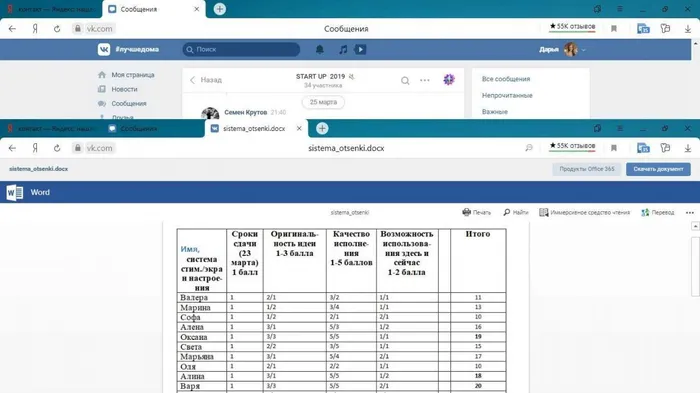Open Семен Крутов sender name
This screenshot has width=700, height=393.
tap(246, 112)
